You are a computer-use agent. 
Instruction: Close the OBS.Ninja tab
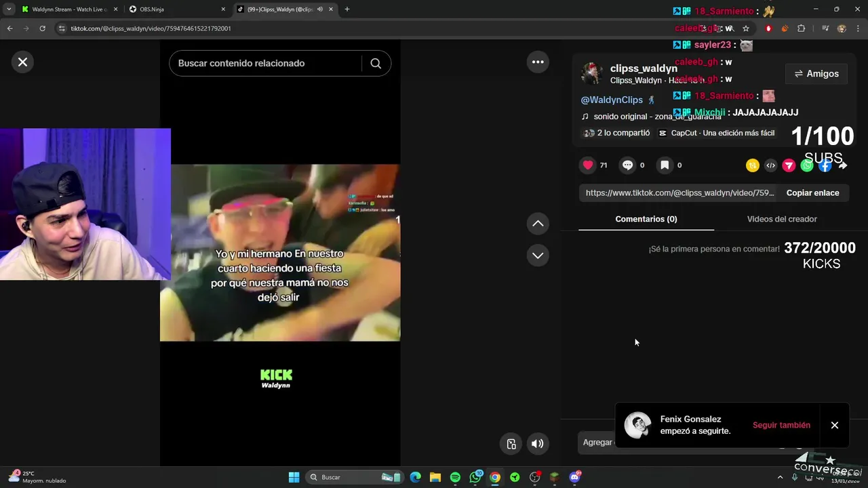[x=223, y=9]
